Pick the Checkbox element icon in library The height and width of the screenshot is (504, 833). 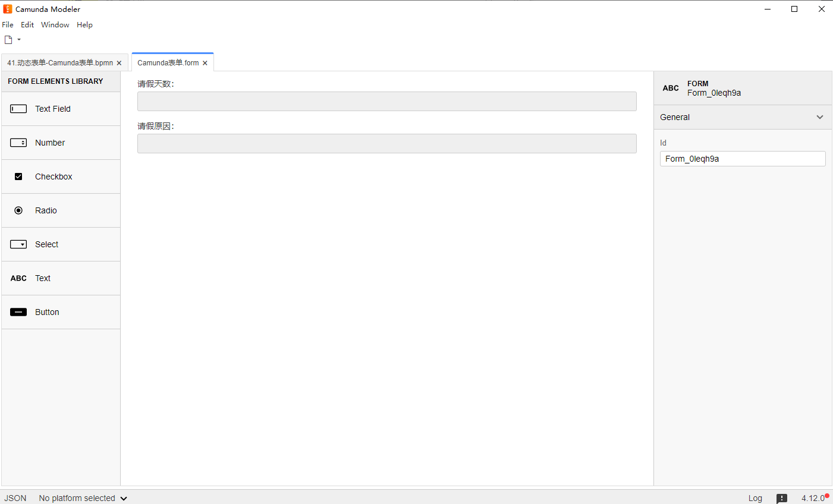pos(18,177)
